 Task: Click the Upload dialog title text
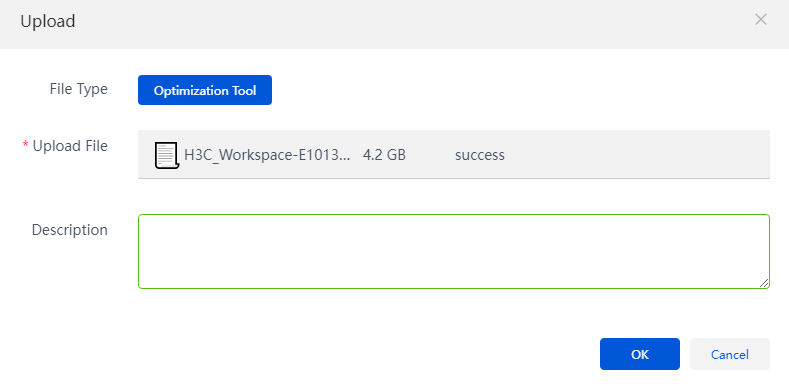(x=48, y=22)
